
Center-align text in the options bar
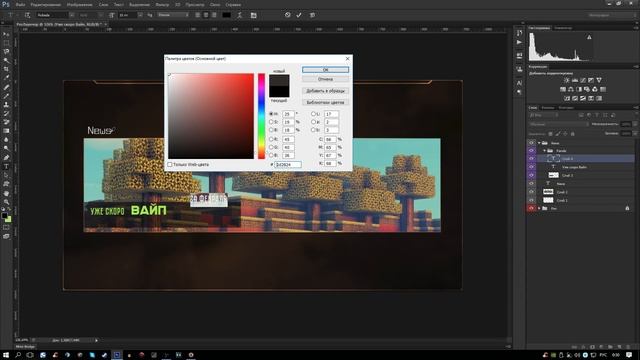[206, 15]
